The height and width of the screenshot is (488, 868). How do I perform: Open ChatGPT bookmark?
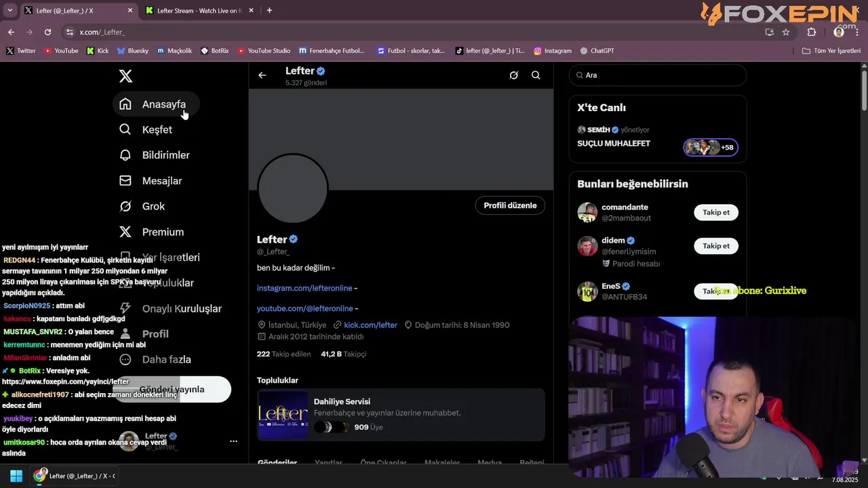click(x=597, y=51)
